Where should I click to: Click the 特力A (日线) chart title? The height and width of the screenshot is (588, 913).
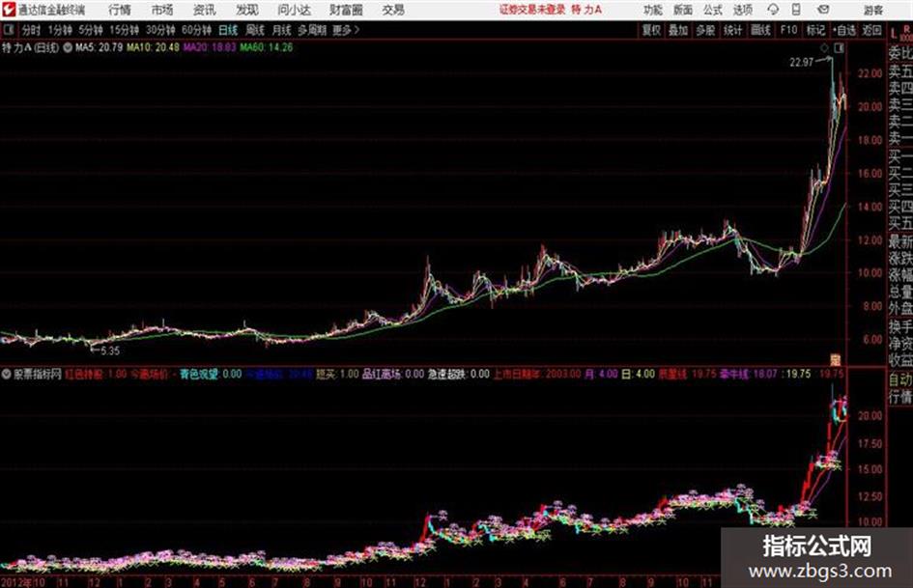tap(30, 47)
